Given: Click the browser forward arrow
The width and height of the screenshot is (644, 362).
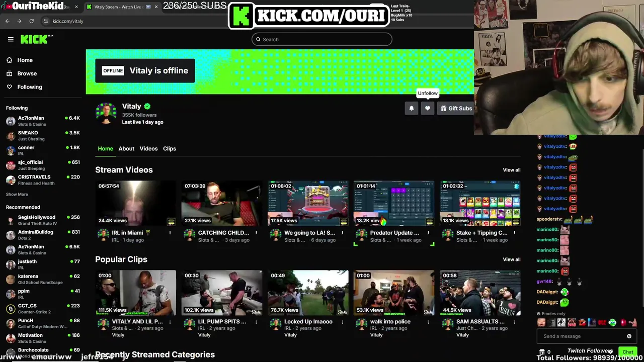Looking at the screenshot, I should 19,21.
